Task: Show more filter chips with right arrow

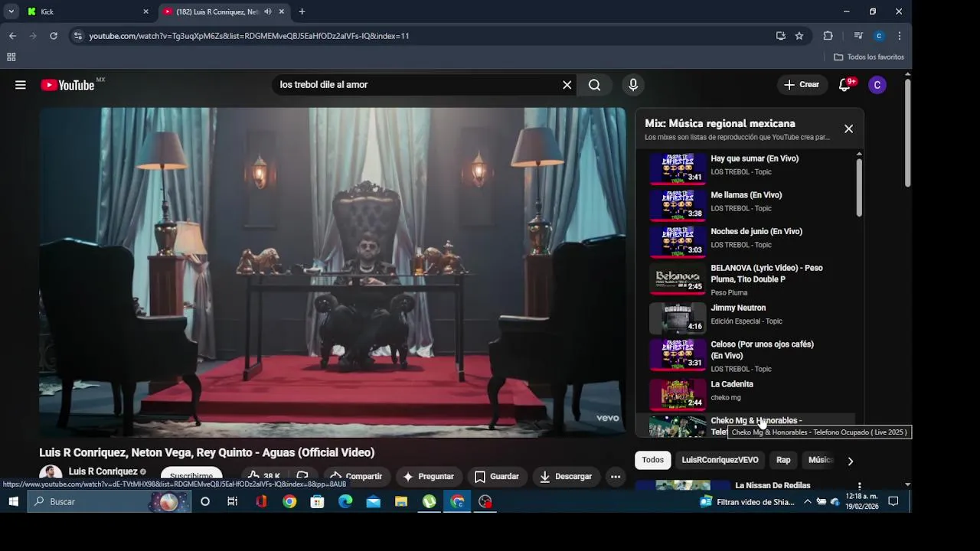Action: point(850,461)
